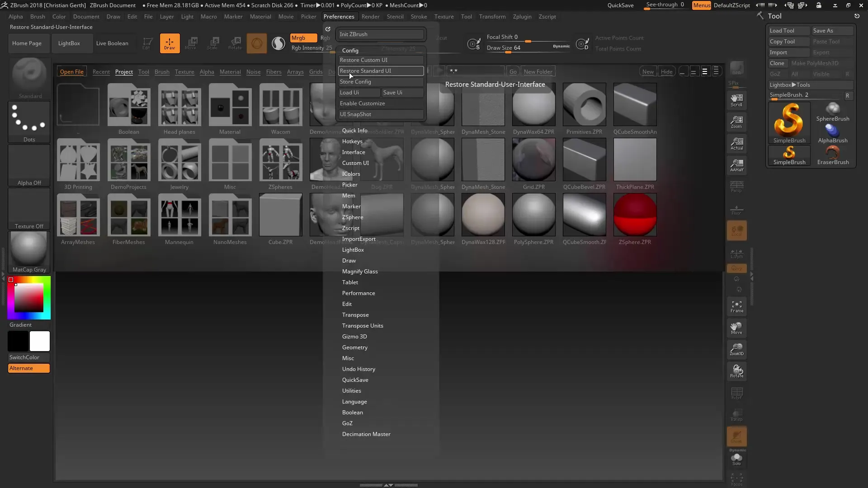Click the QuickSave button

point(620,5)
